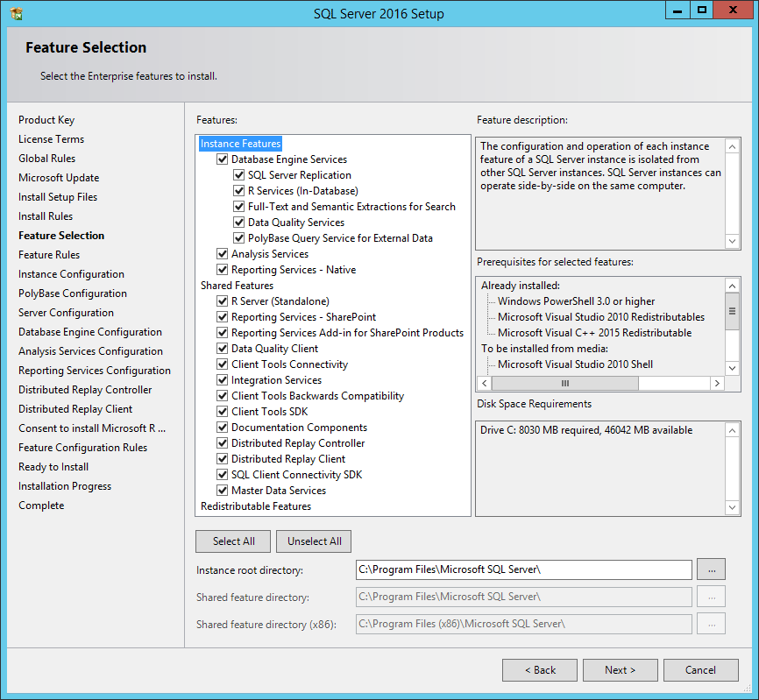
Task: Cancel the SQL Server setup
Action: coord(701,670)
